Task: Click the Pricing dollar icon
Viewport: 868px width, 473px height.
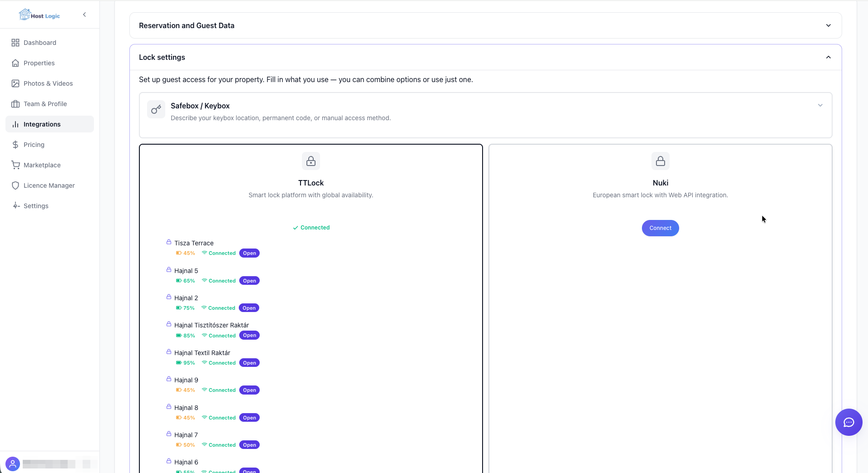Action: pyautogui.click(x=15, y=145)
